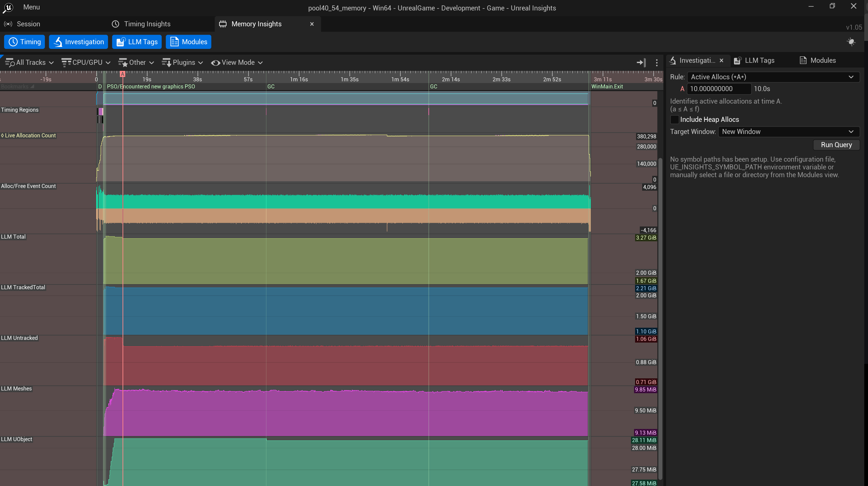
Task: Open the timing view options kebab menu
Action: click(657, 62)
